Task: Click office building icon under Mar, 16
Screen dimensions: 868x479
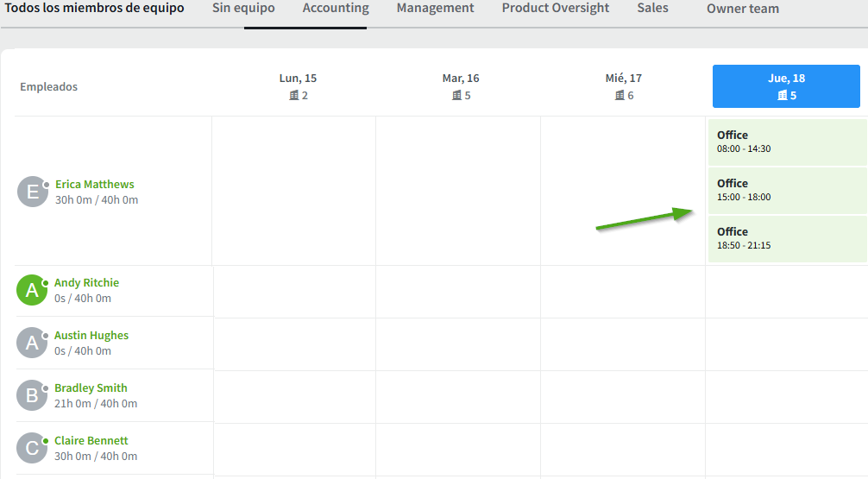Action: (456, 95)
